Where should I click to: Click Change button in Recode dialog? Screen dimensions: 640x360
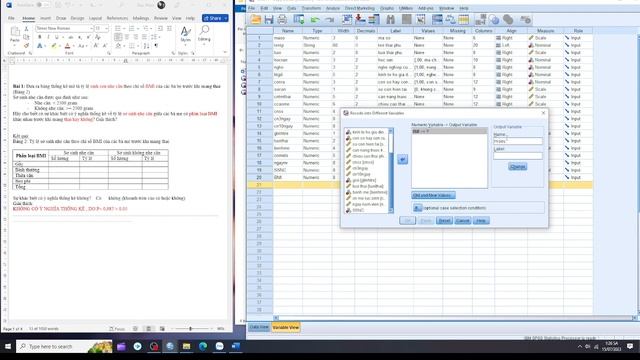pyautogui.click(x=518, y=167)
